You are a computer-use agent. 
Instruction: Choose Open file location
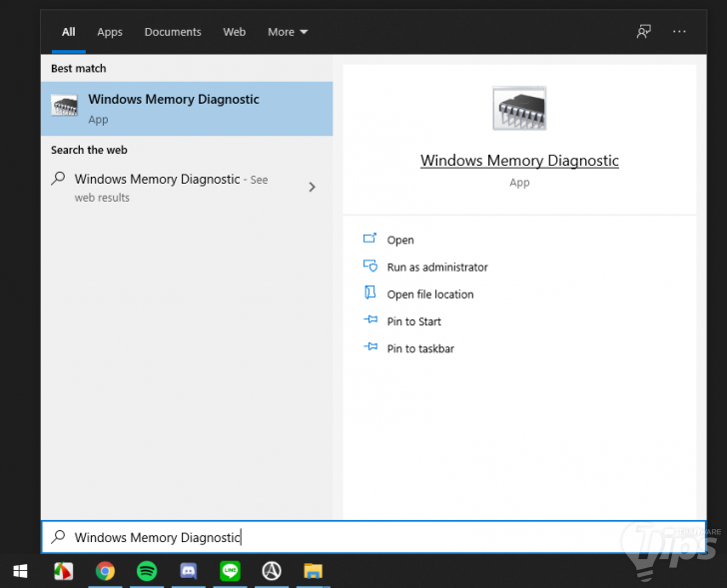[x=430, y=294]
